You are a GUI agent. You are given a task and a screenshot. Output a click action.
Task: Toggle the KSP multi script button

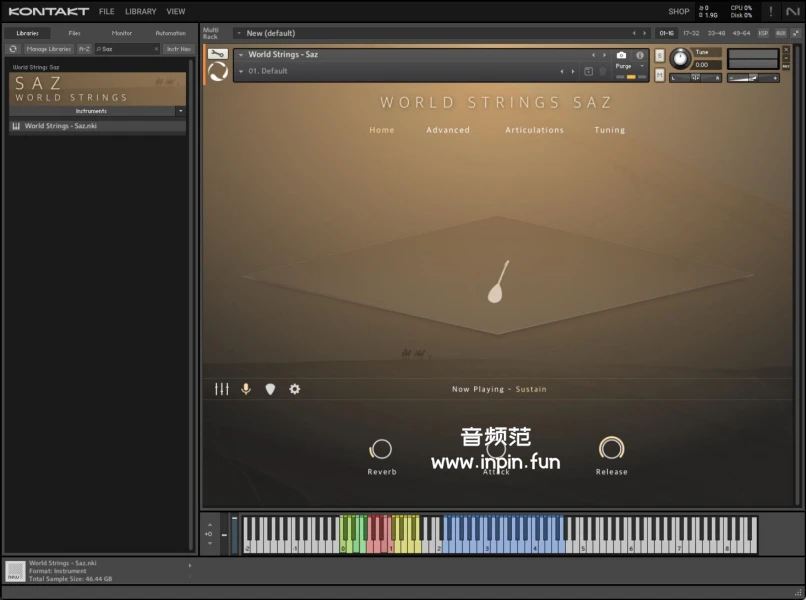pyautogui.click(x=763, y=33)
